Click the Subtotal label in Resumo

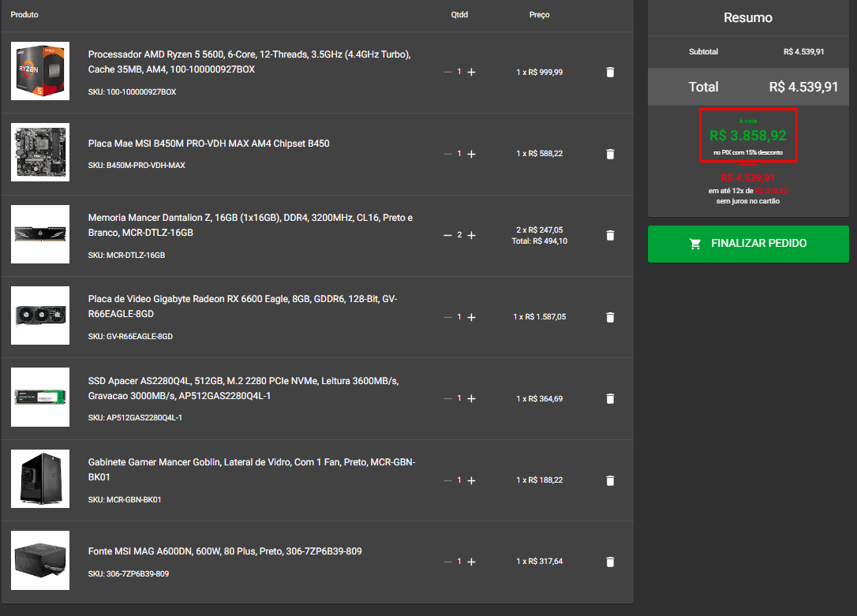[x=703, y=52]
